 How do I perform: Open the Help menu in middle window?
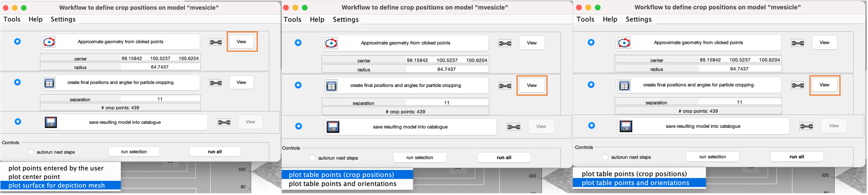317,19
